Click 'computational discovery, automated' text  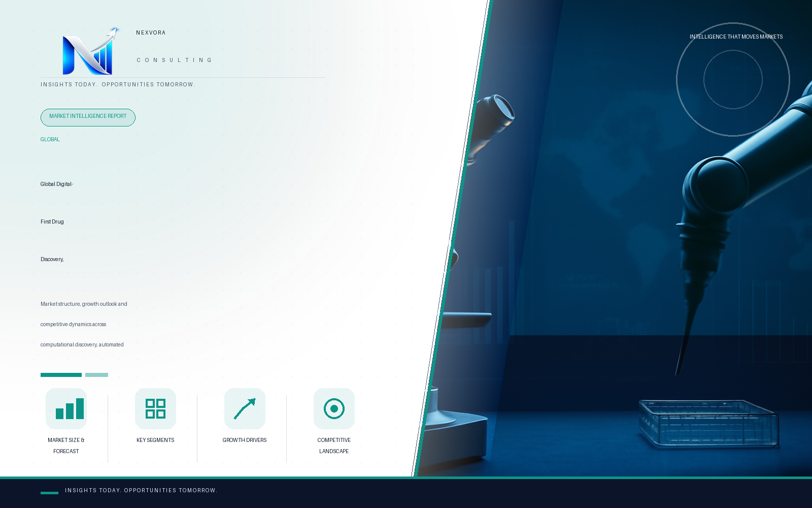(82, 344)
